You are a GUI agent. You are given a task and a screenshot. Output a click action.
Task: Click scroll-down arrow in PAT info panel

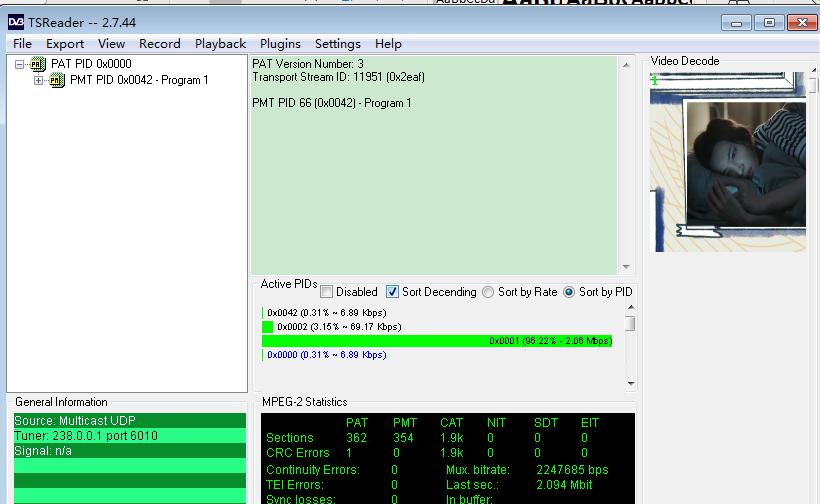point(627,267)
